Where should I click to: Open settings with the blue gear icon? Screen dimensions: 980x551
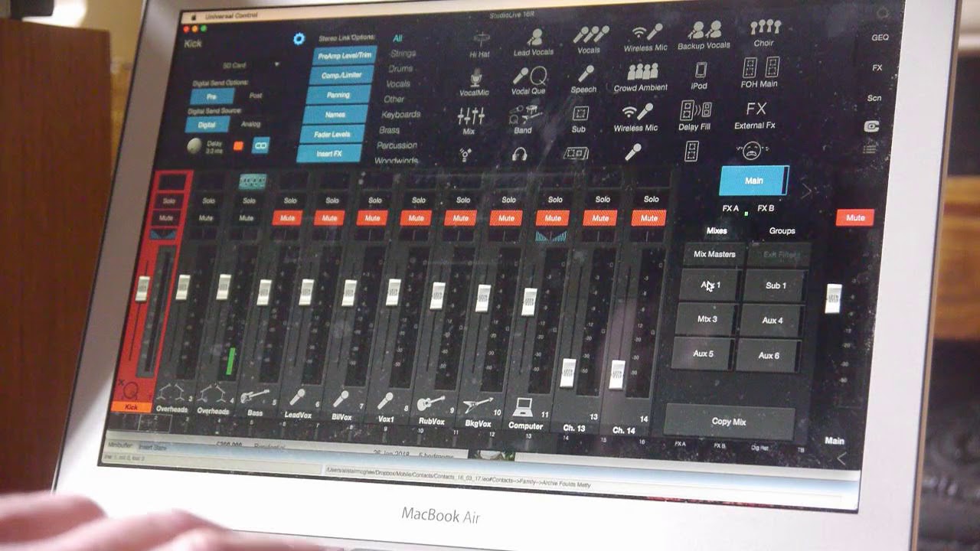(299, 38)
